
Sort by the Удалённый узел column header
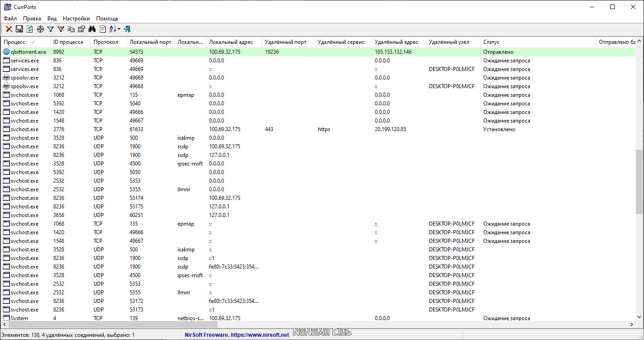click(453, 42)
